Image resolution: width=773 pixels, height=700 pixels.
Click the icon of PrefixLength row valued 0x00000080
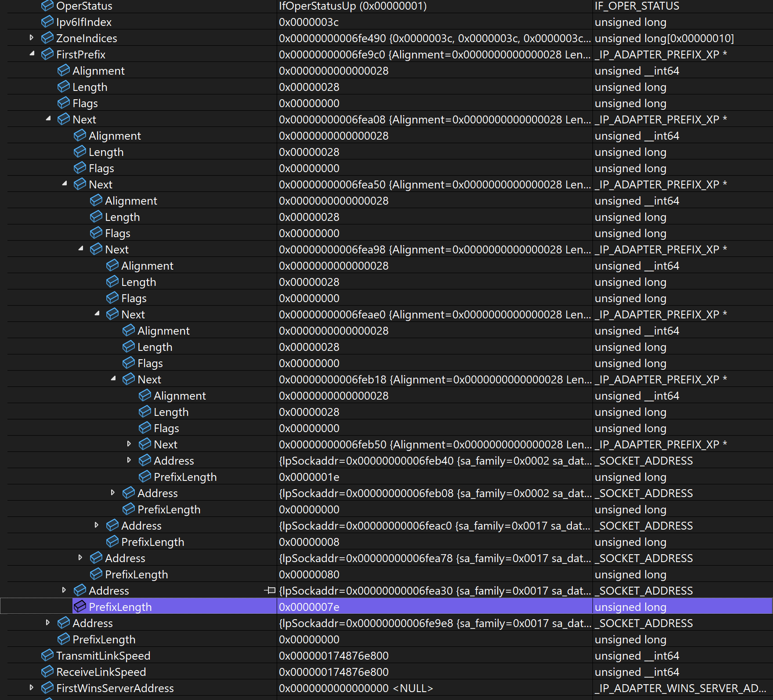pos(96,574)
